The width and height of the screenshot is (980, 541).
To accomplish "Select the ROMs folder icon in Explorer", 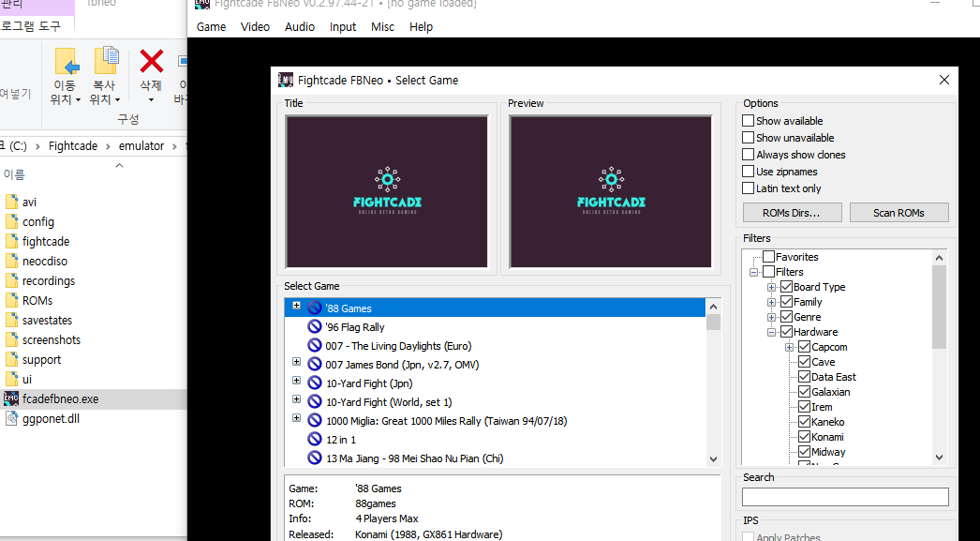I will click(x=12, y=300).
